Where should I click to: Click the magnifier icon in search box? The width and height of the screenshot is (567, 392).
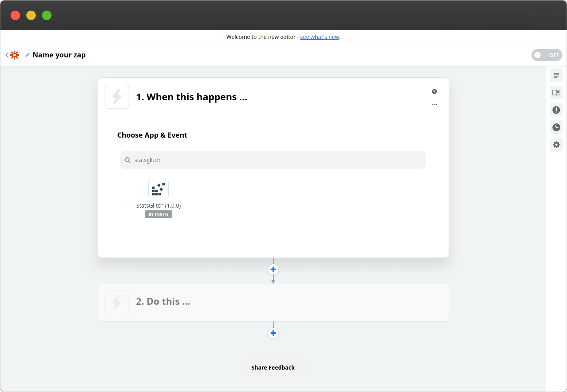(127, 160)
